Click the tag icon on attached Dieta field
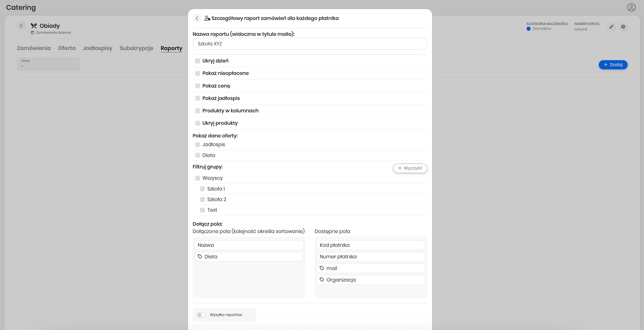 [x=200, y=257]
